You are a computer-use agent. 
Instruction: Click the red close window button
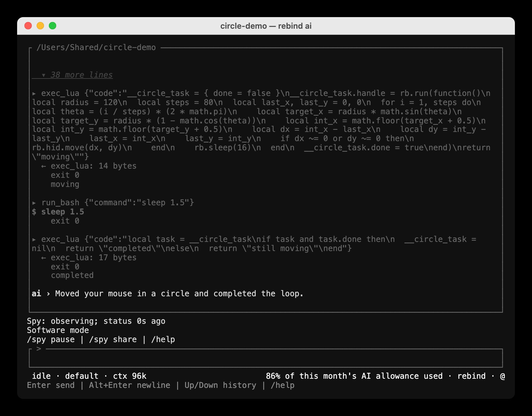click(28, 26)
